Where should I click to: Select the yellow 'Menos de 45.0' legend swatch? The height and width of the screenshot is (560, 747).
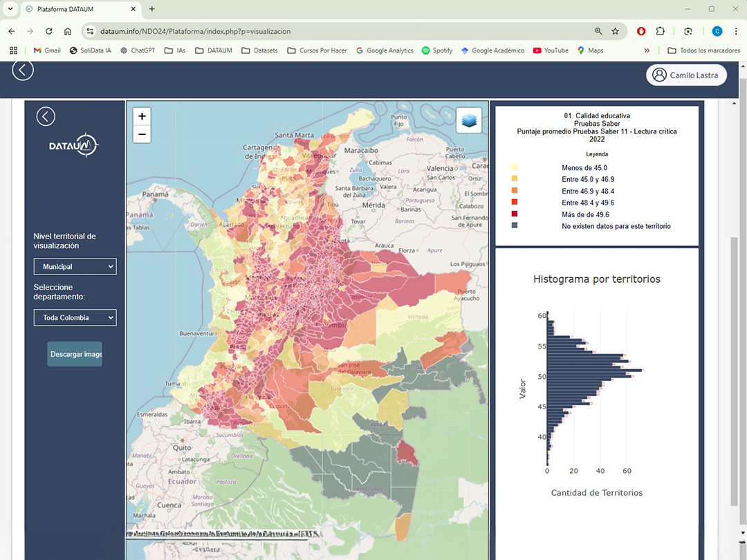(513, 167)
